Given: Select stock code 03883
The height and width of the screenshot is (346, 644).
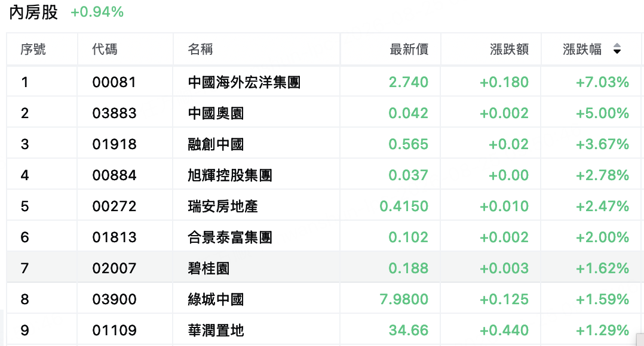Looking at the screenshot, I should 114,113.
